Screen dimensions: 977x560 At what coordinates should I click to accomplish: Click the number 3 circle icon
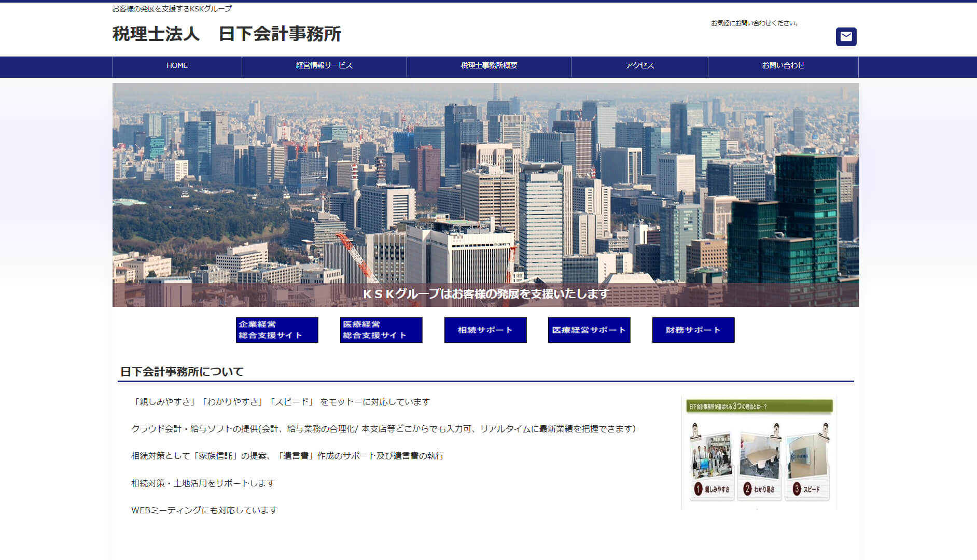coord(797,489)
